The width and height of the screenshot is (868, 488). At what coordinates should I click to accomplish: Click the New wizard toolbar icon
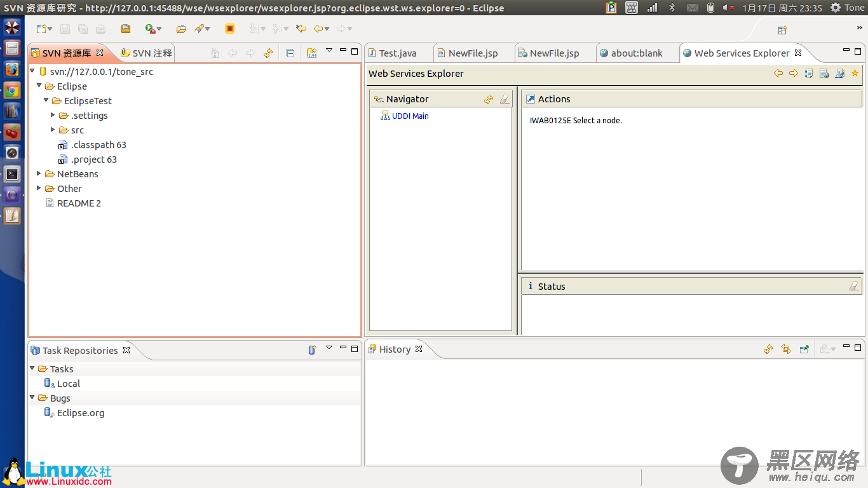pyautogui.click(x=41, y=29)
